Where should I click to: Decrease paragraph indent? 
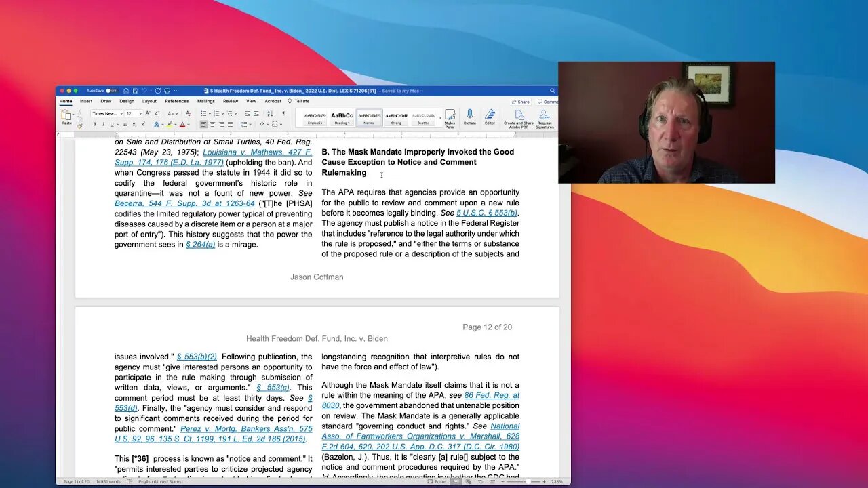point(248,113)
